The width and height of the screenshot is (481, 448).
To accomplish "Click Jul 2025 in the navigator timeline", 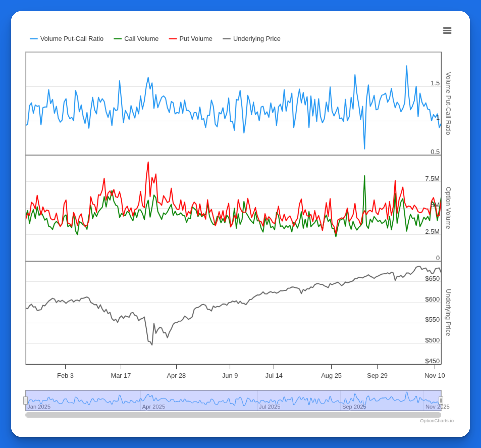I will (269, 407).
